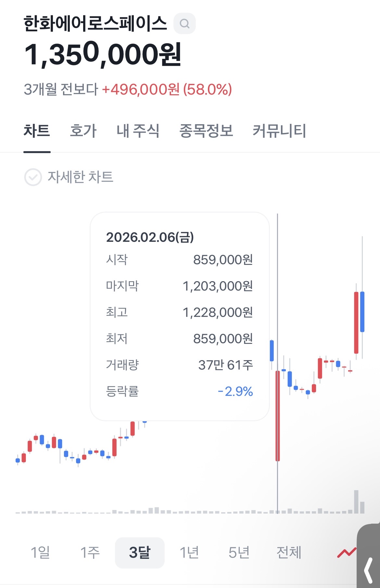Choose the 1년 chart range

coord(189,553)
